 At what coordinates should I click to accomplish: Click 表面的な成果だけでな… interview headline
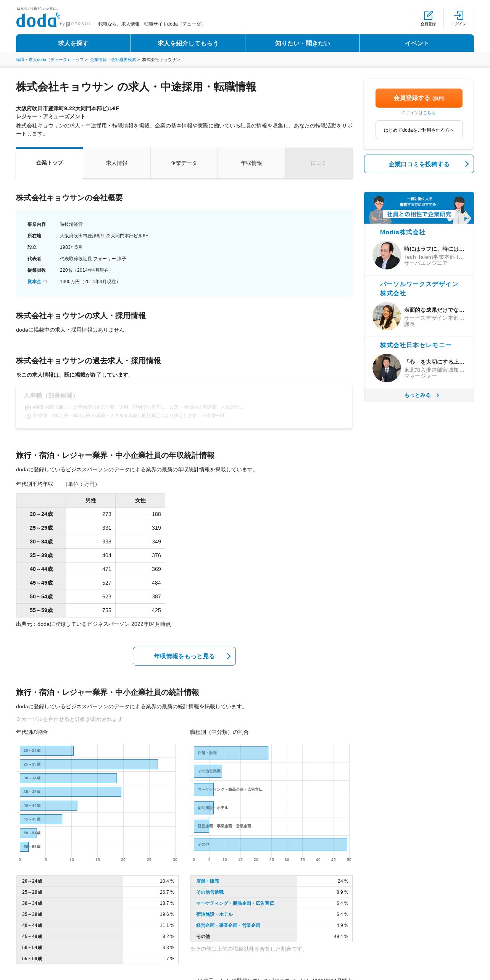coord(434,310)
